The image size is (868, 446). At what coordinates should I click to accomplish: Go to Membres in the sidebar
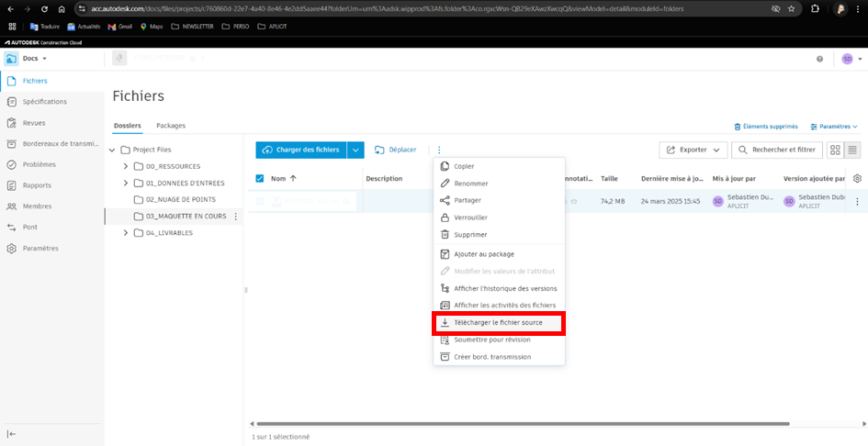pyautogui.click(x=37, y=206)
